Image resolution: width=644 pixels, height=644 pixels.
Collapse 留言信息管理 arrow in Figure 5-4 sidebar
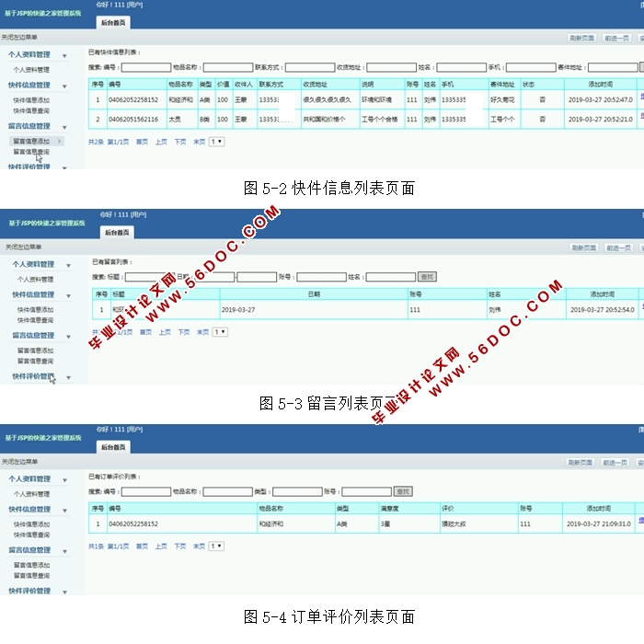tap(65, 551)
